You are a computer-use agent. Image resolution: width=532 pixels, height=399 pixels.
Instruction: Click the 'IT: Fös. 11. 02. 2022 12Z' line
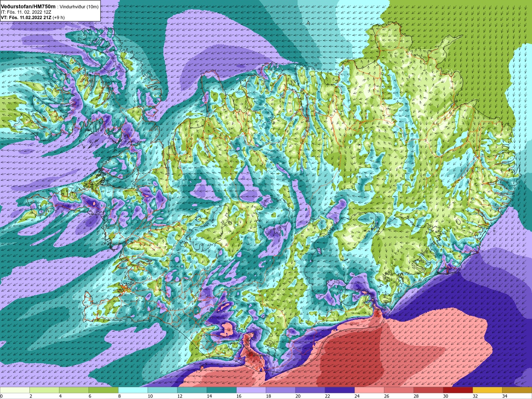[x=26, y=12]
